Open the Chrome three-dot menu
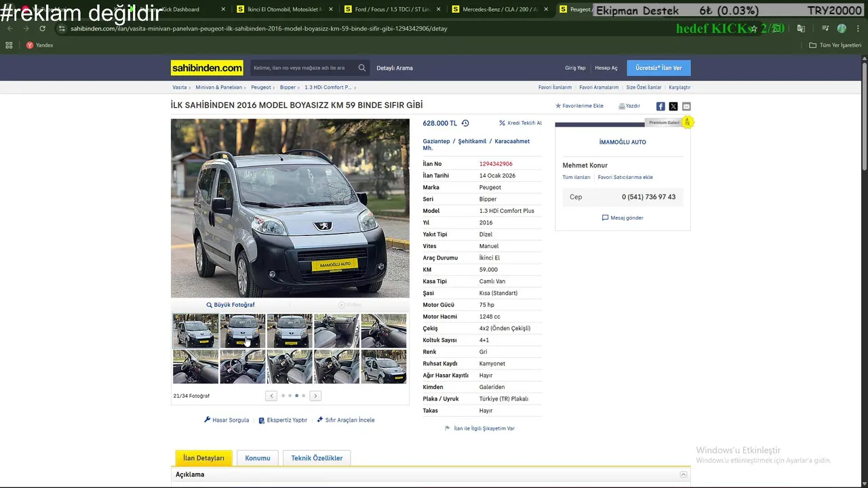This screenshot has width=868, height=488. (x=857, y=28)
